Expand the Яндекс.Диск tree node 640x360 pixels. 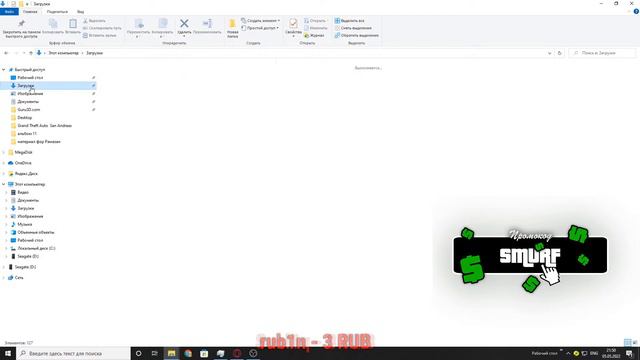(x=4, y=173)
